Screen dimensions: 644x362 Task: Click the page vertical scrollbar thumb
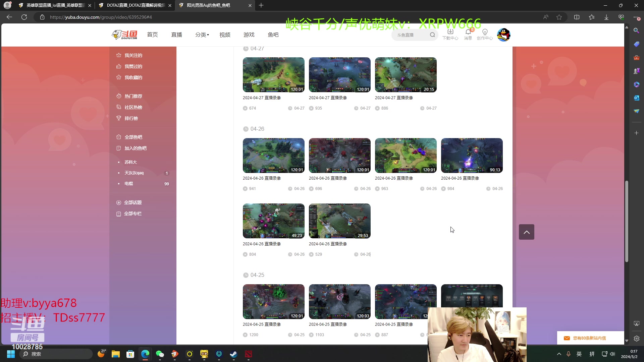pos(627,221)
